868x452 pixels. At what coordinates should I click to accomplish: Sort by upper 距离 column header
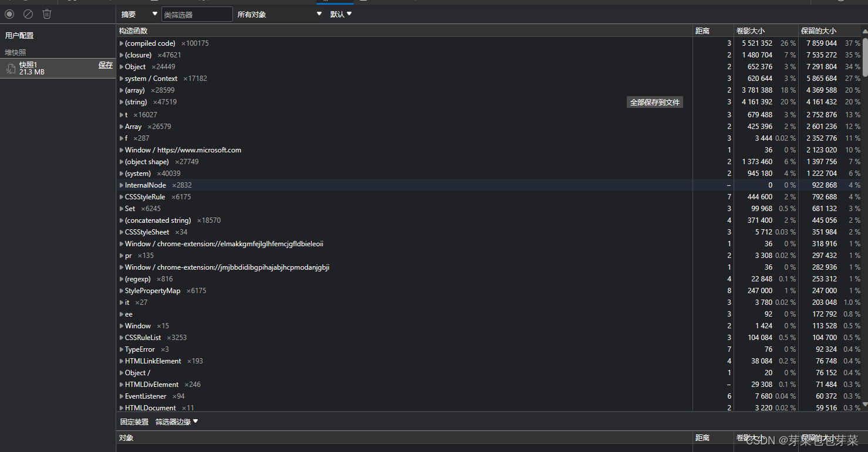click(713, 30)
